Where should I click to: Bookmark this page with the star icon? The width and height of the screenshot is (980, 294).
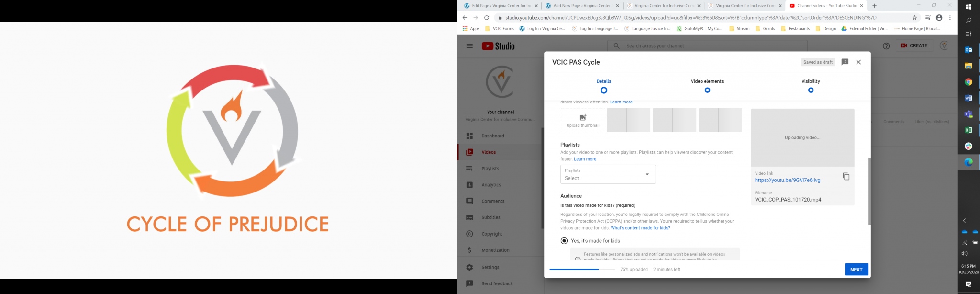tap(914, 18)
